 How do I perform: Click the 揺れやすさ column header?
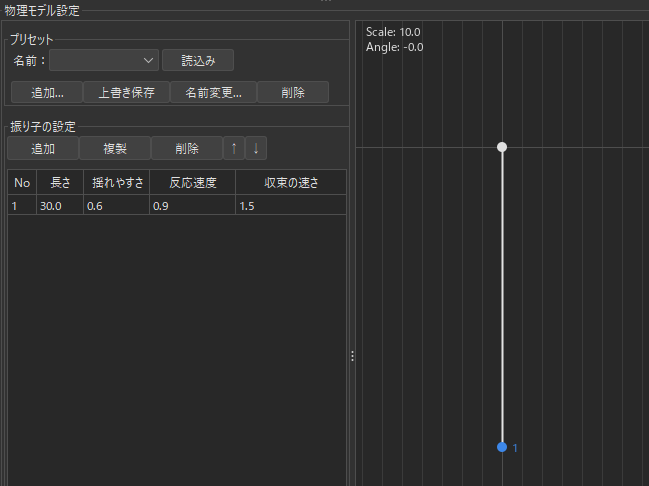(x=116, y=183)
